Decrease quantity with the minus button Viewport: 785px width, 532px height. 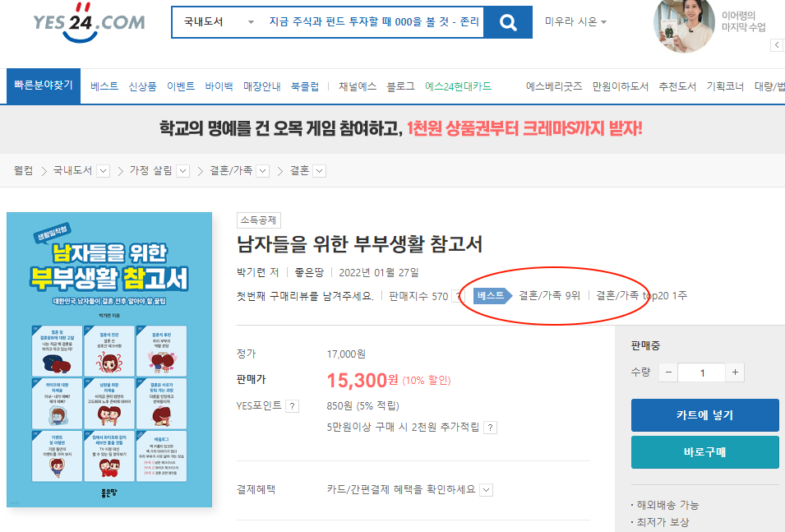668,372
